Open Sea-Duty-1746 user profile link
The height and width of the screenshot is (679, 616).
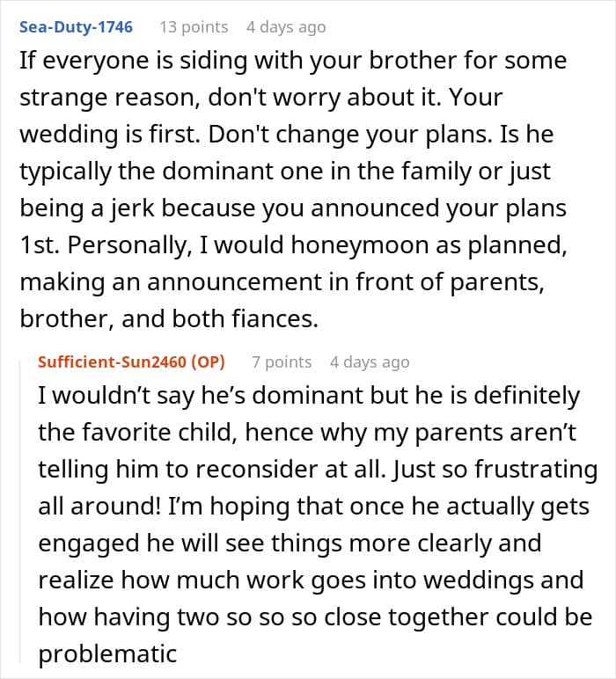point(76,27)
